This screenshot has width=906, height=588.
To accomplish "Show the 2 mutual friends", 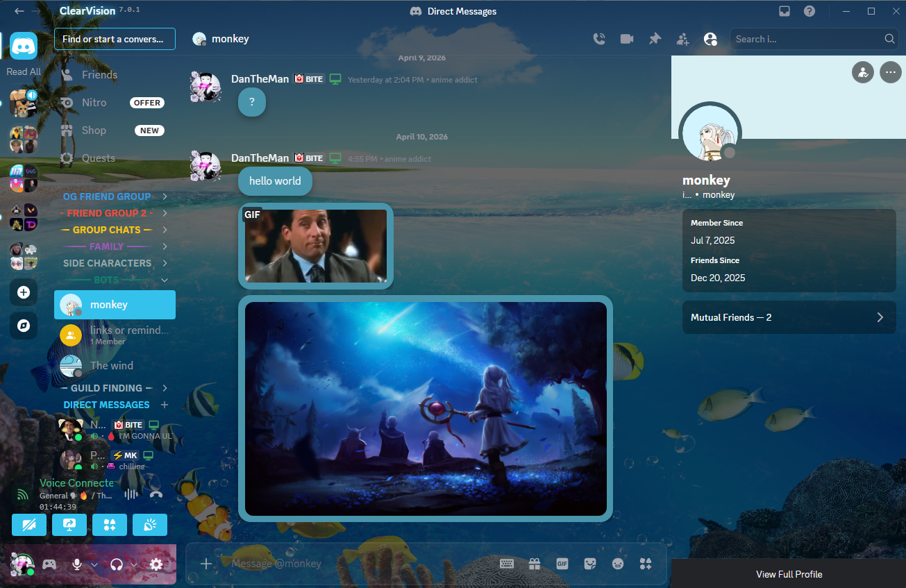I will pos(789,317).
